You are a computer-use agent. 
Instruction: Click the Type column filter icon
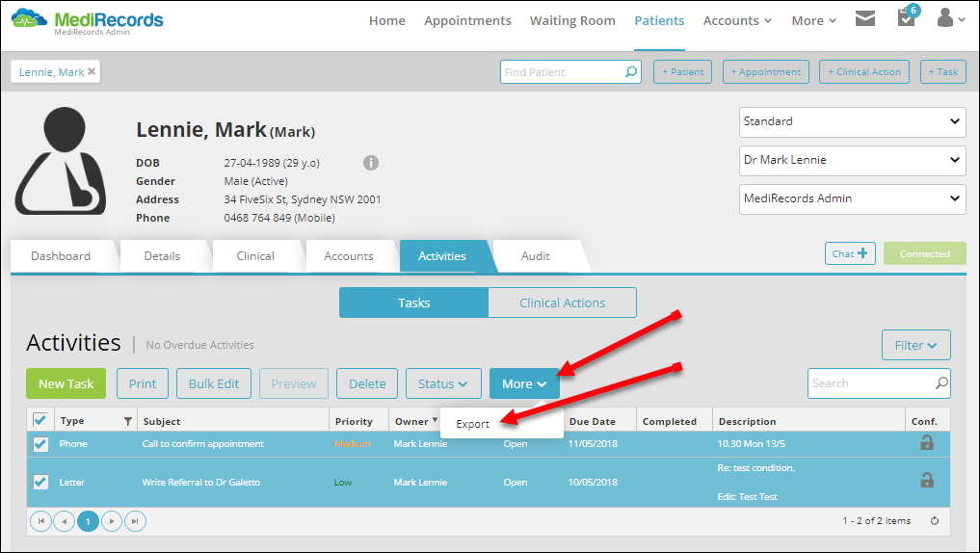point(127,421)
